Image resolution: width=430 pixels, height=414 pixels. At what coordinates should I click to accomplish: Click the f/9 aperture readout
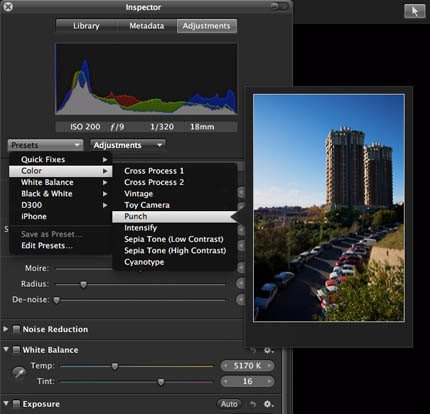coord(117,127)
